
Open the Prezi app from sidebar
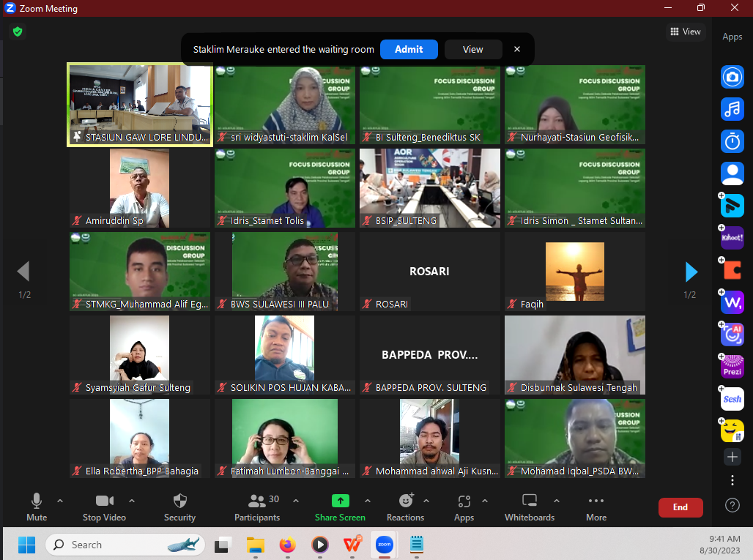point(732,367)
